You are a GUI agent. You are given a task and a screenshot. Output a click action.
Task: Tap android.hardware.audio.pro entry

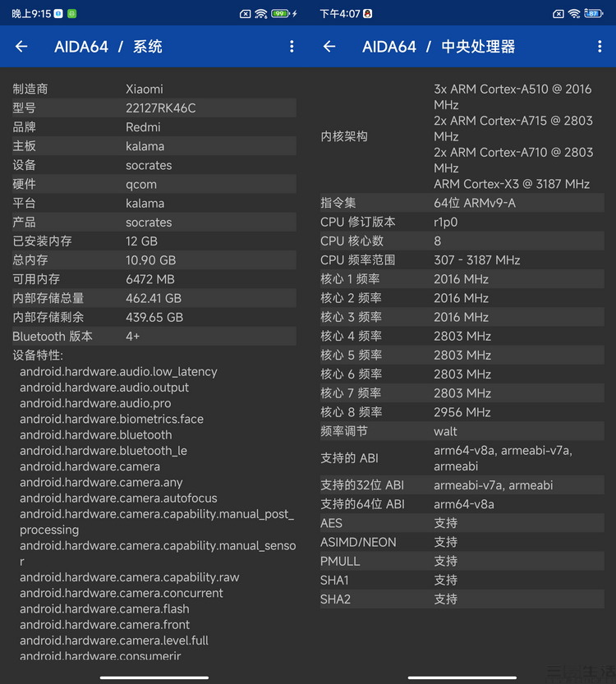(x=95, y=403)
